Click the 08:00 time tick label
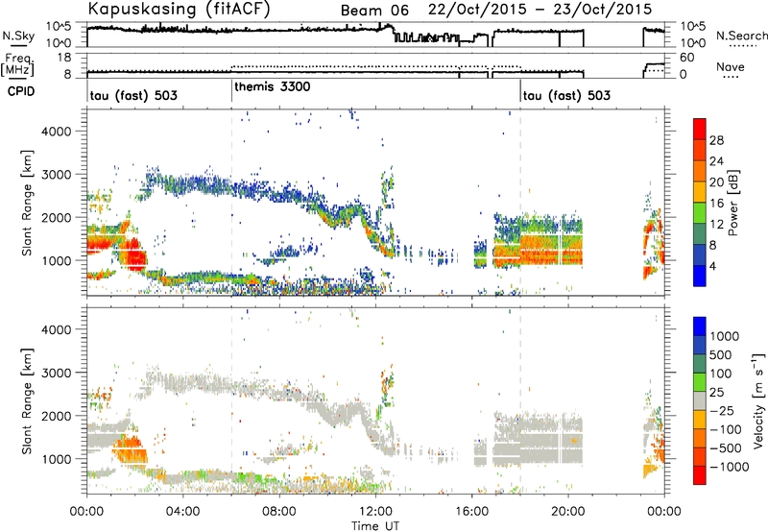The width and height of the screenshot is (768, 532). click(x=278, y=512)
